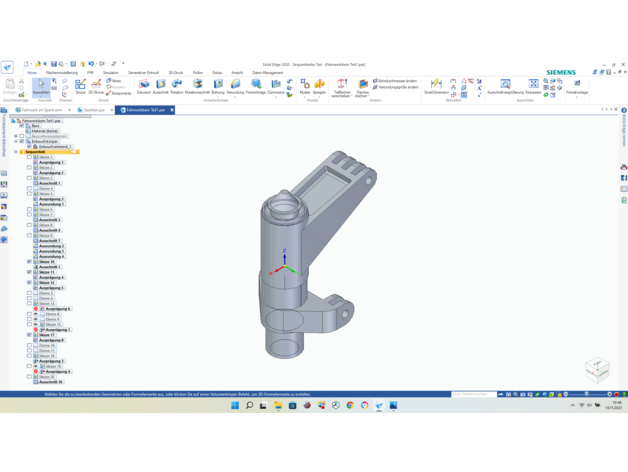The height and width of the screenshot is (472, 628).
Task: Open the SmartDimension tool
Action: point(435,86)
